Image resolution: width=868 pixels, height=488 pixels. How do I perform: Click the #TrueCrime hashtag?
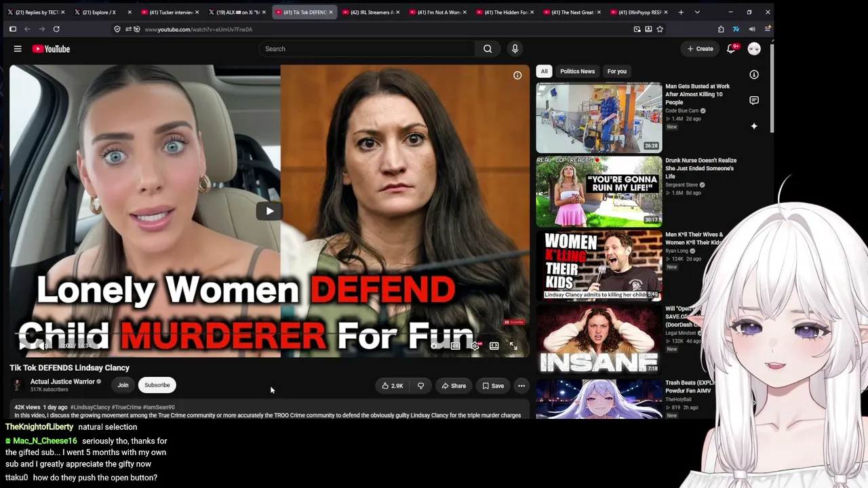[x=127, y=407]
